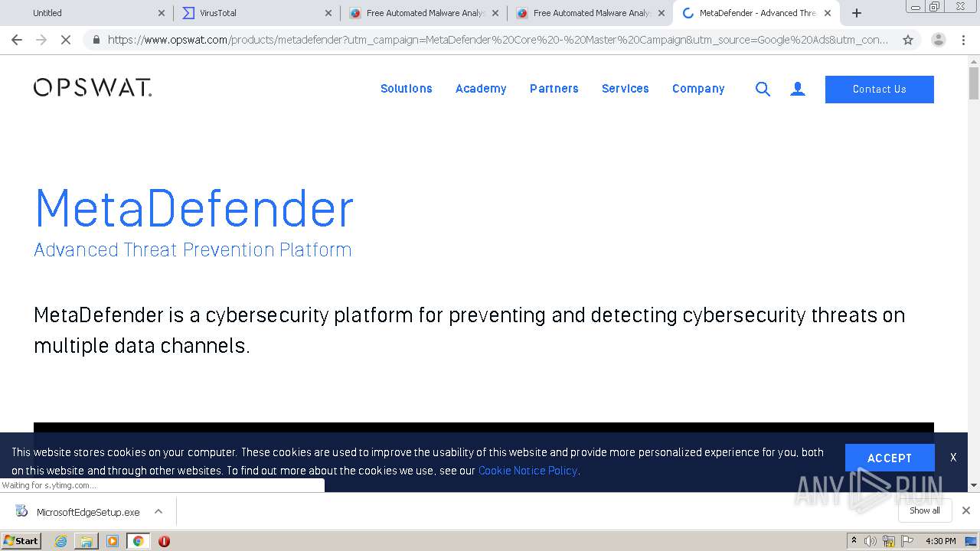Close the downloads bar

[x=966, y=510]
